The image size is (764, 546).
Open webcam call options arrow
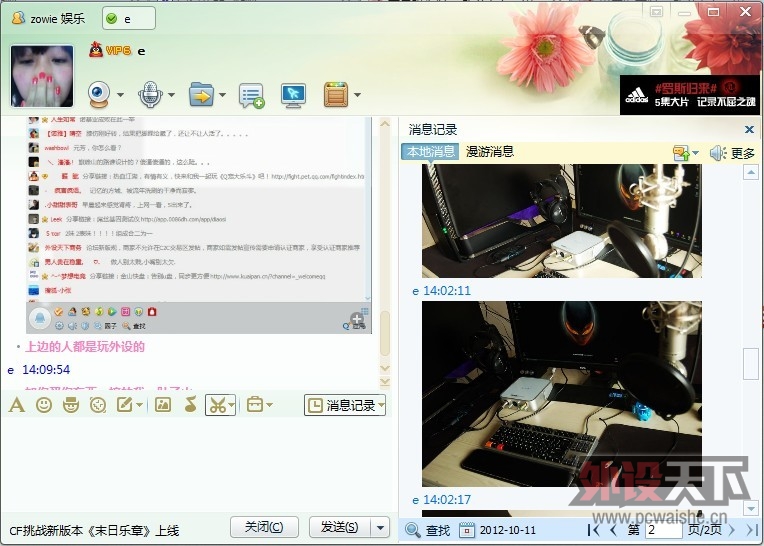120,95
